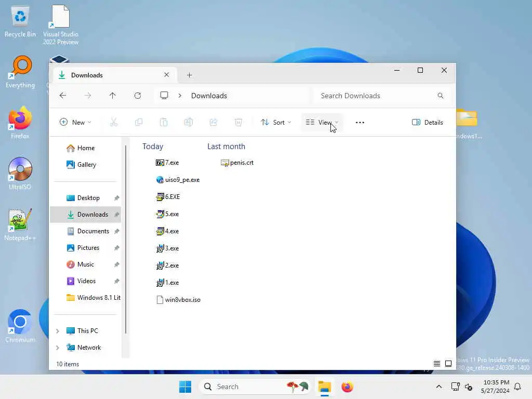The height and width of the screenshot is (399, 532).
Task: Select Documents in navigation pane
Action: click(x=86, y=231)
